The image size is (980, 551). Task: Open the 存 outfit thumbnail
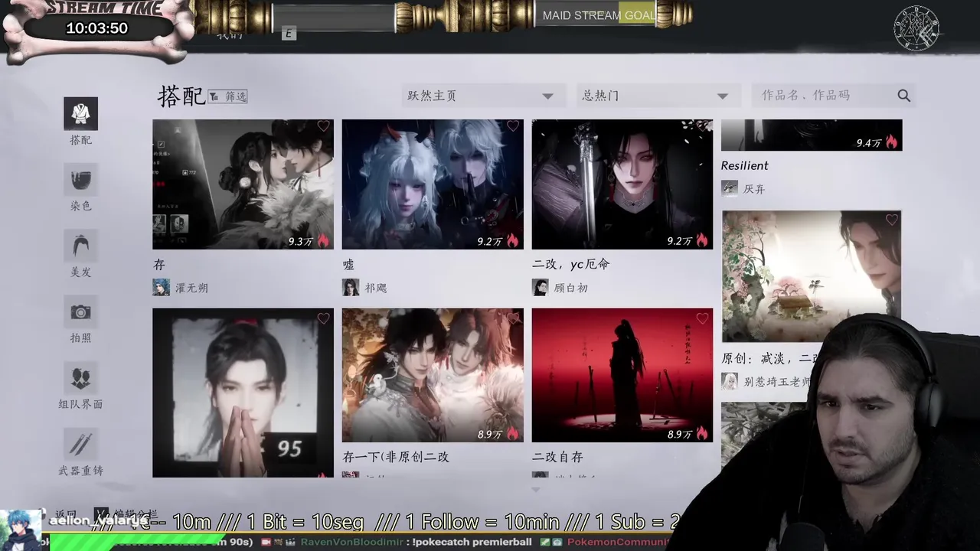pos(243,184)
